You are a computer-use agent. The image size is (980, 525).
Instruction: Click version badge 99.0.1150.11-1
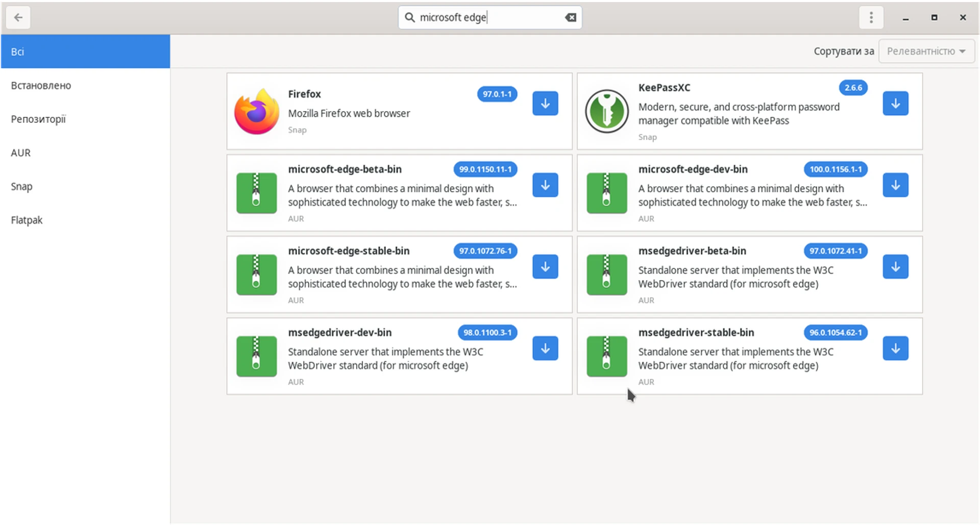(485, 169)
